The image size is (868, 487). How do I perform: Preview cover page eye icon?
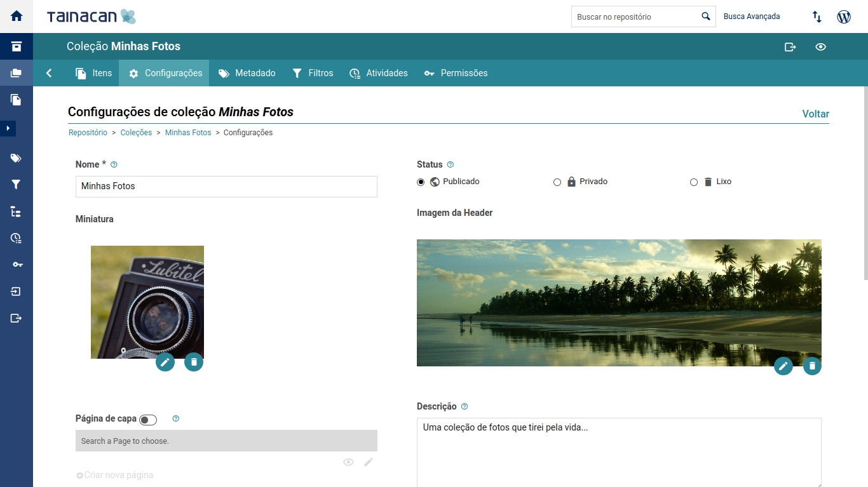click(x=348, y=462)
